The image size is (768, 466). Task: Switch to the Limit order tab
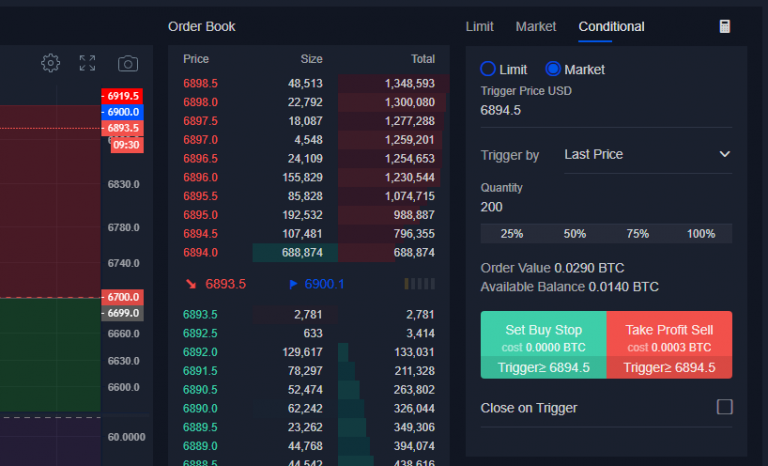(x=480, y=27)
